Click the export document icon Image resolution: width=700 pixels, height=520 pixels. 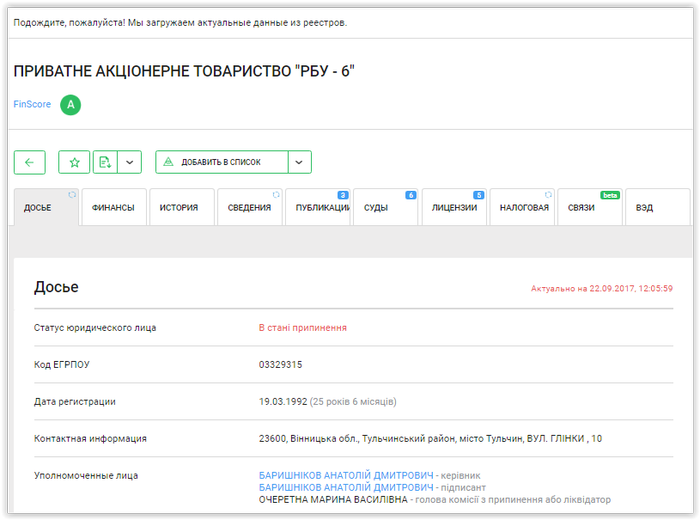105,162
